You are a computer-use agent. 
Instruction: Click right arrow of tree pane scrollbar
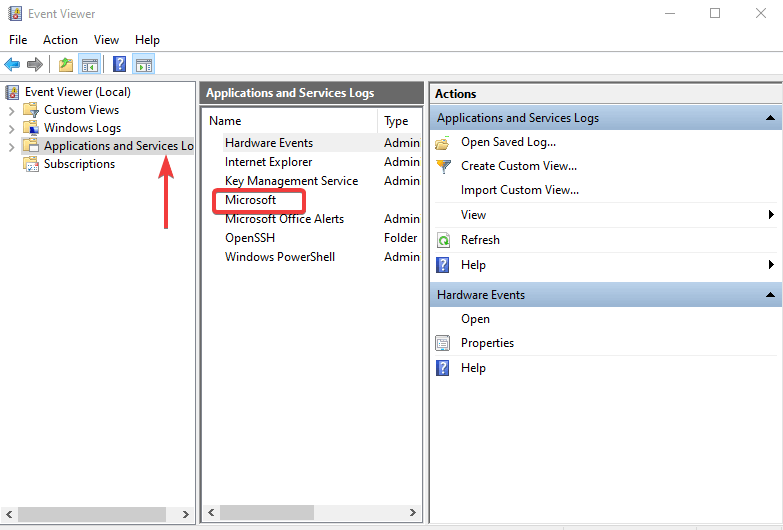tap(185, 514)
